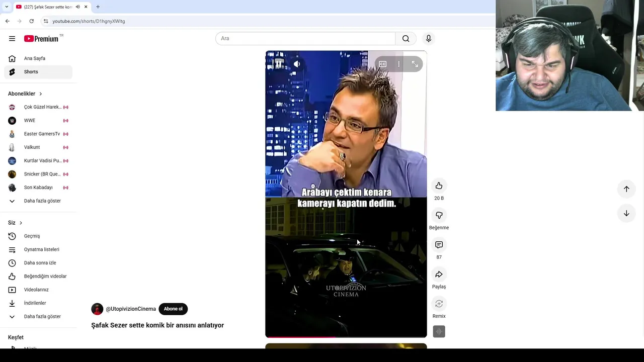Select Shorts in the sidebar

click(x=38, y=72)
